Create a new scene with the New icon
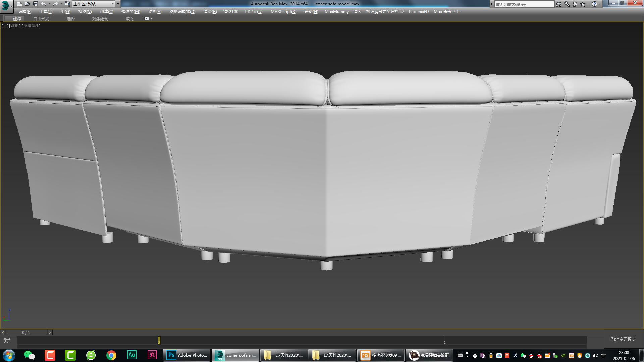644x362 pixels. click(19, 4)
